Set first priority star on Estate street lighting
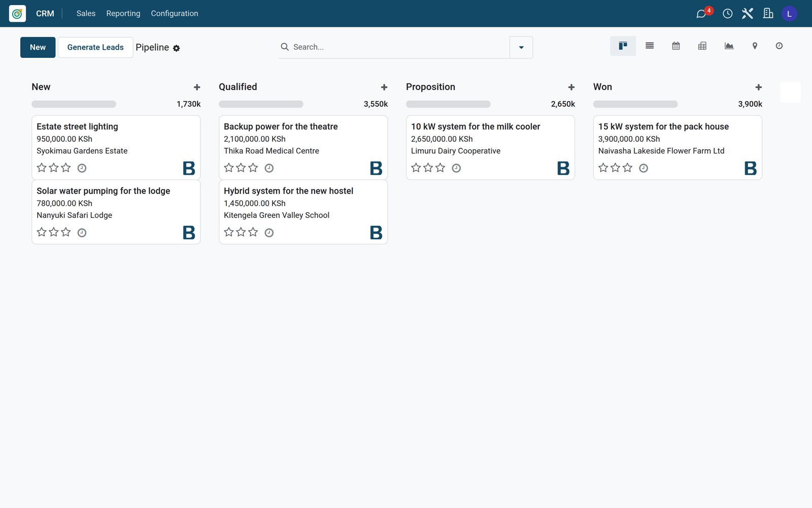This screenshot has width=812, height=508. point(42,168)
